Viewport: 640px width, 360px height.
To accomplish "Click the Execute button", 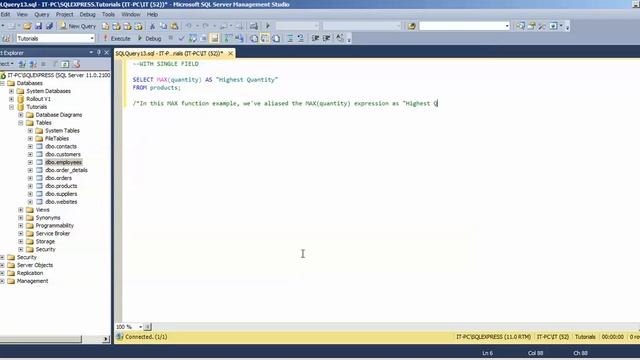I will tap(117, 38).
